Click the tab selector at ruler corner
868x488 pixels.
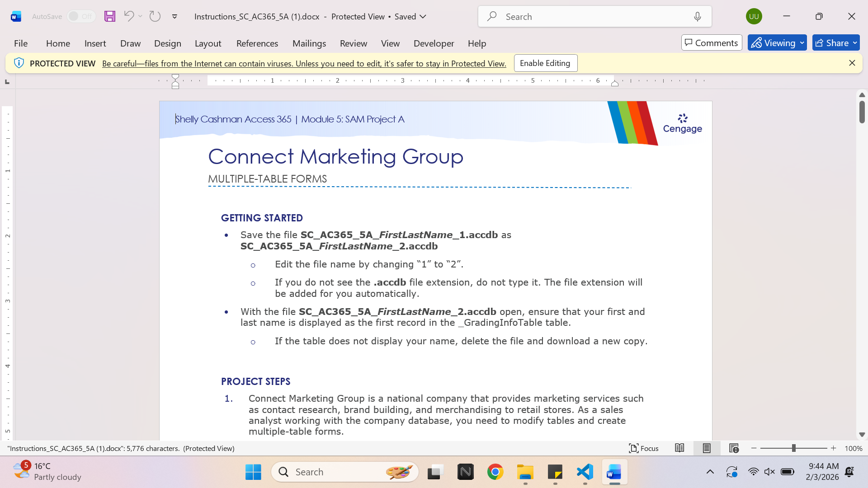coord(7,82)
